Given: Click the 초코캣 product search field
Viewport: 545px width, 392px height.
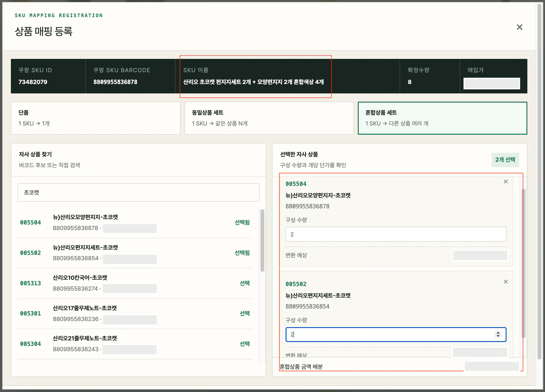Looking at the screenshot, I should tap(138, 192).
